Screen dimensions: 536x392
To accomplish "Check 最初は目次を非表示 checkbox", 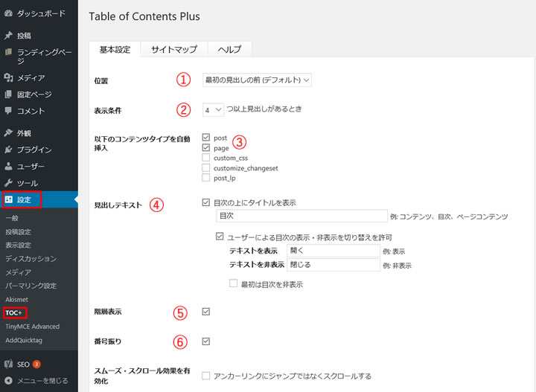I will click(233, 283).
